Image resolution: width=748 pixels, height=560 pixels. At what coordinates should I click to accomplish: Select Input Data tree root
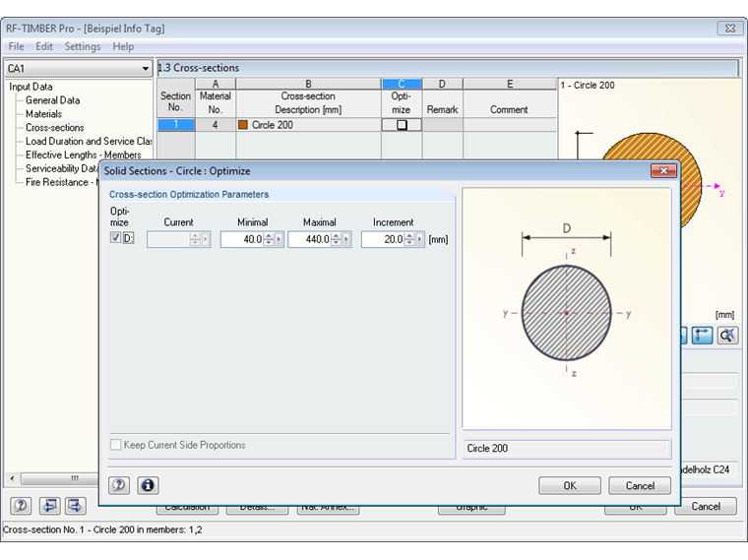[31, 87]
